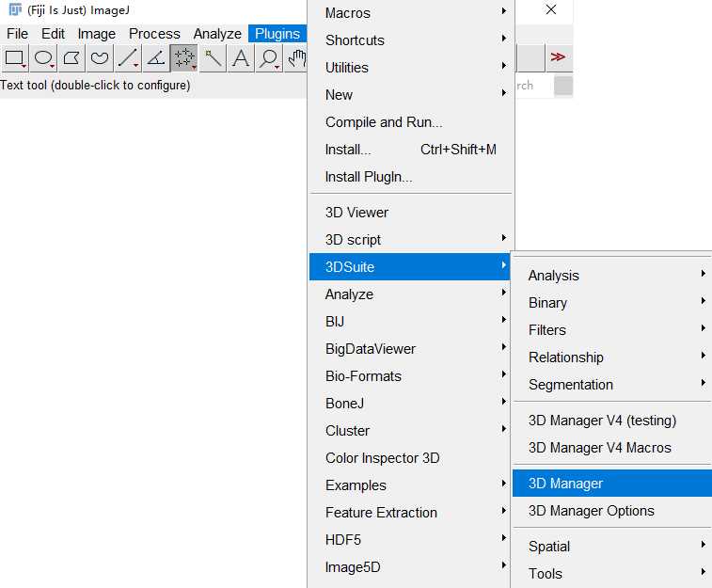This screenshot has height=588, width=712.
Task: Open the Process menu
Action: [154, 34]
